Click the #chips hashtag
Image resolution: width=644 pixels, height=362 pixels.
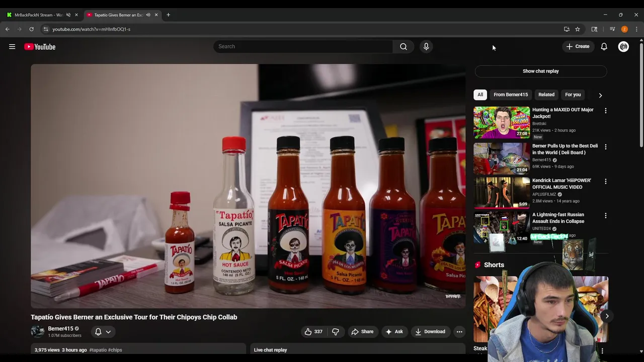115,350
